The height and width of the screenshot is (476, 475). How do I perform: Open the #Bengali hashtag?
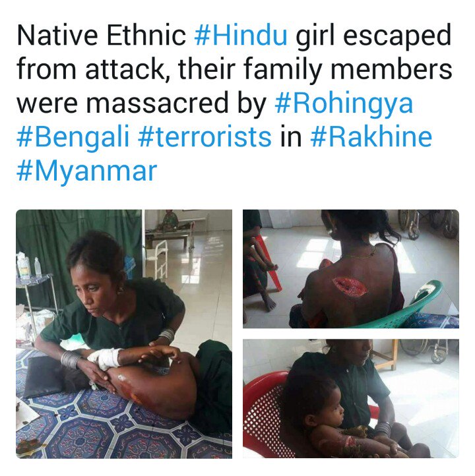(x=73, y=138)
